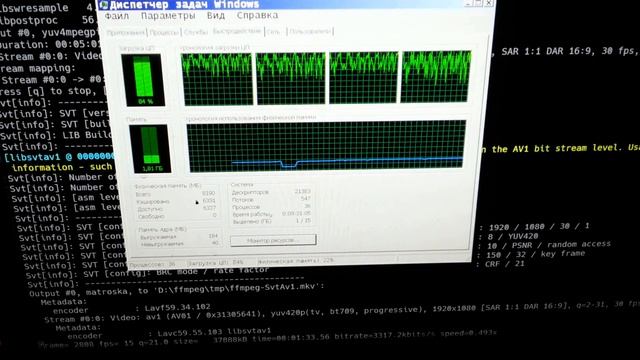Click status bar entry Загрузка ЦП: 84%
The height and width of the screenshot is (360, 640).
tap(215, 262)
